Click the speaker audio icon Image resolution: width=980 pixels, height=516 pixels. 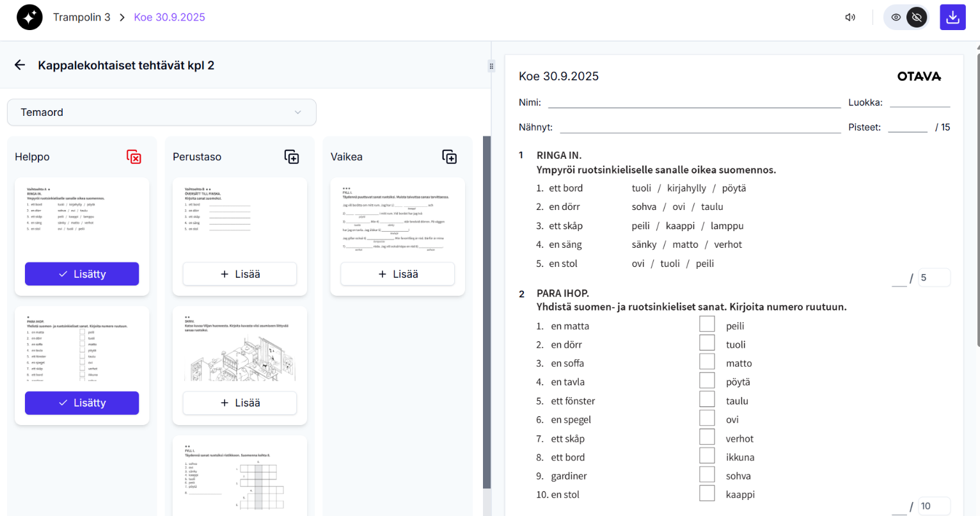point(850,17)
